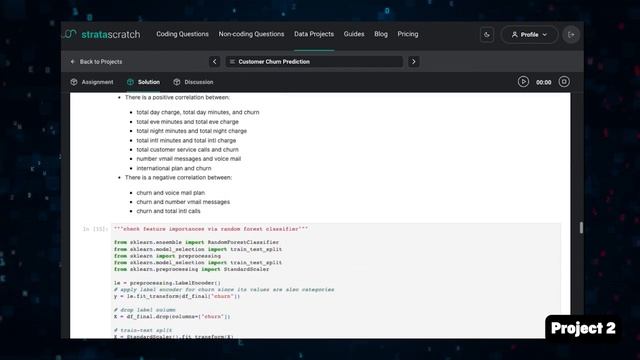
Task: Open the Blog link
Action: click(x=381, y=34)
